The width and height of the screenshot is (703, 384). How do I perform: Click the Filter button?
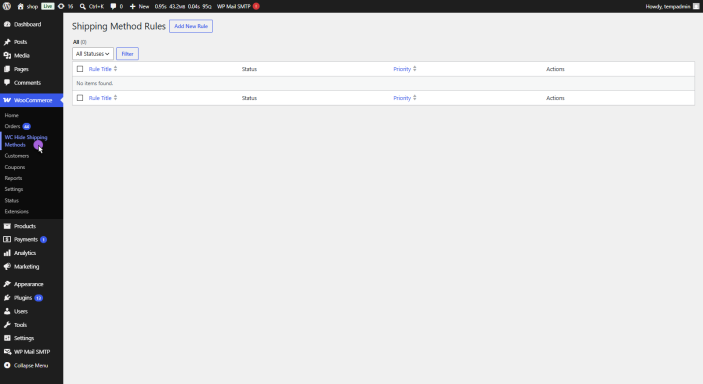pos(127,54)
